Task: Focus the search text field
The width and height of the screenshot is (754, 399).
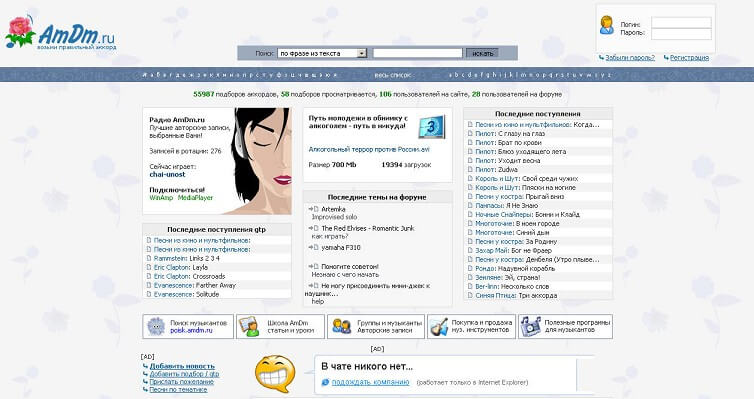Action: click(417, 53)
